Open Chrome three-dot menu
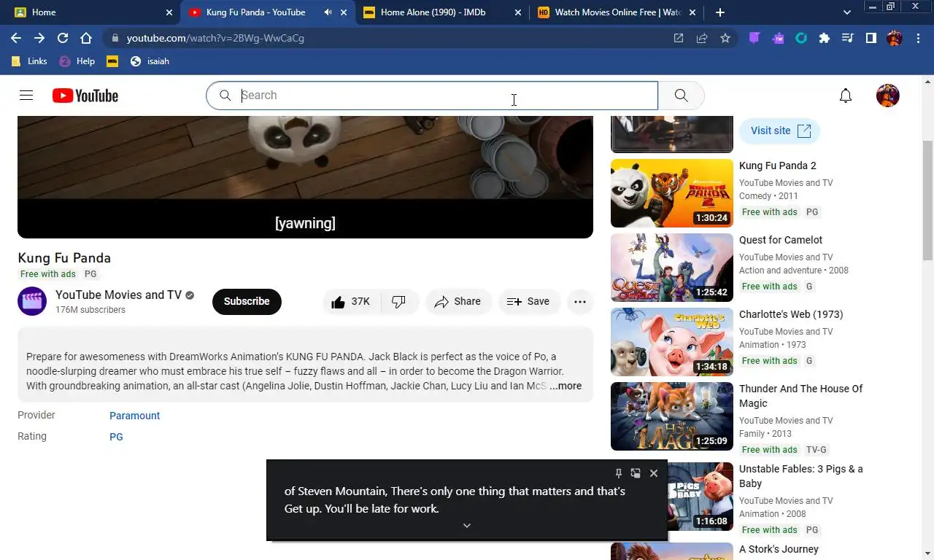This screenshot has height=560, width=934. [917, 38]
